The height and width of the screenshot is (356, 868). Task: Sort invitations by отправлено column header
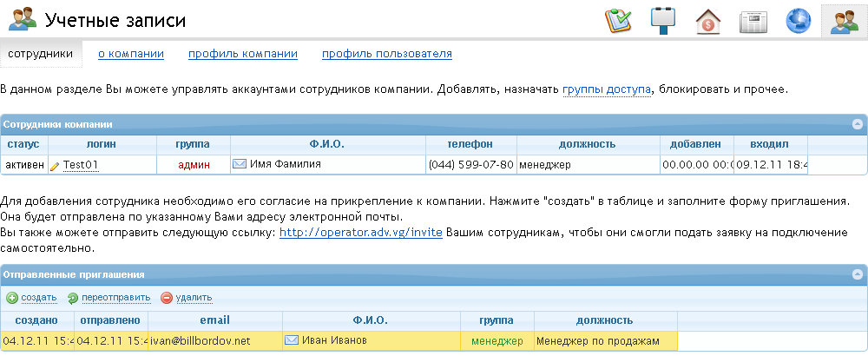111,320
